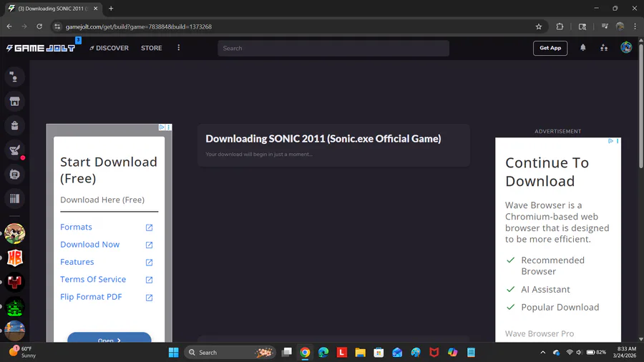The image size is (644, 362).
Task: Click the Open button in left ad
Action: [x=109, y=338]
